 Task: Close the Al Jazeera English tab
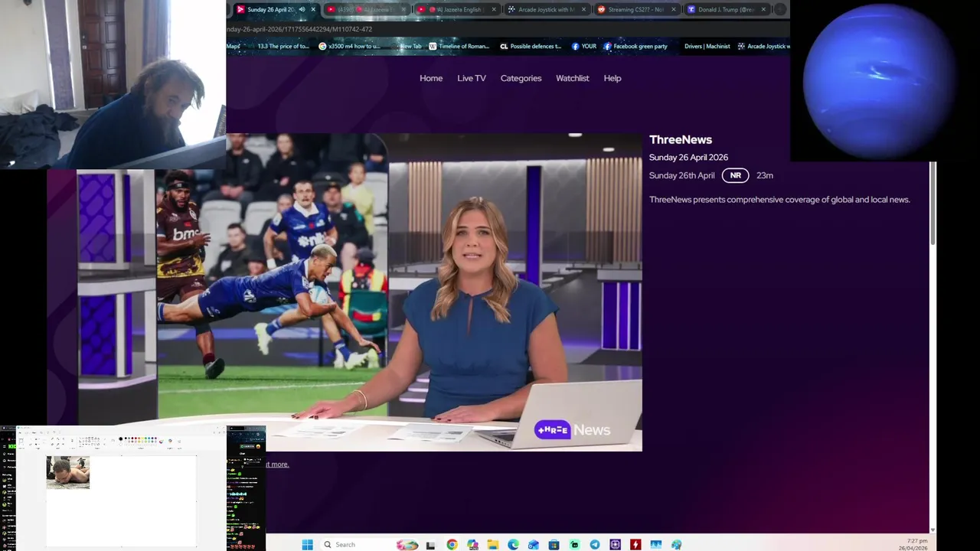(x=494, y=10)
